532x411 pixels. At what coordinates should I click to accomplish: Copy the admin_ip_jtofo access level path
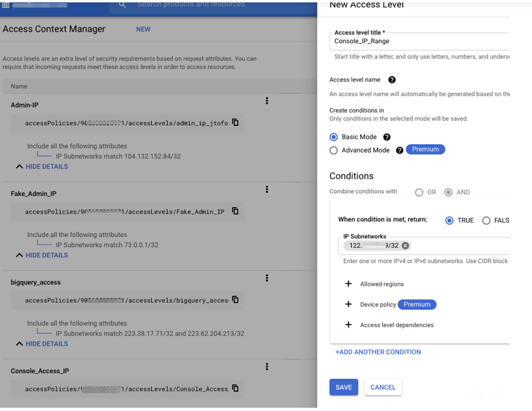click(235, 123)
